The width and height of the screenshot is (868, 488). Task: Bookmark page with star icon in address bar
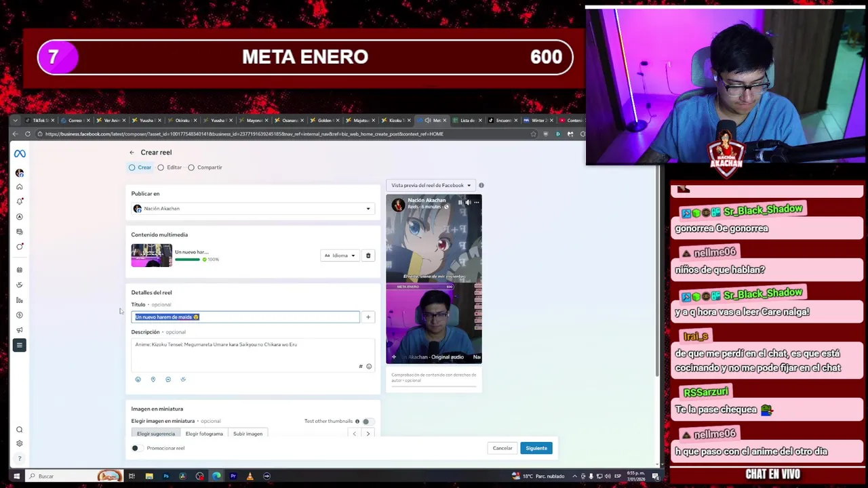point(533,134)
